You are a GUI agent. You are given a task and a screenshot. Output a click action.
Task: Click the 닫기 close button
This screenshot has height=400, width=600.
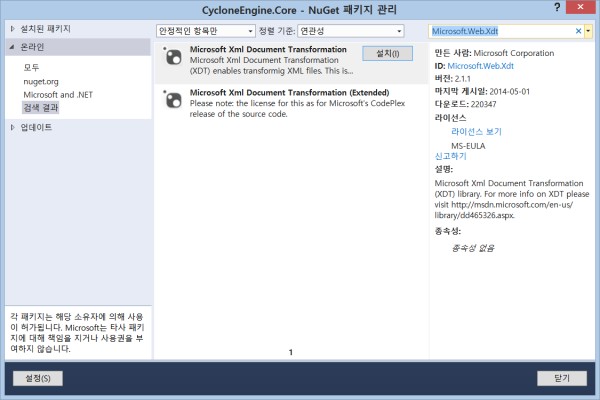[x=562, y=378]
